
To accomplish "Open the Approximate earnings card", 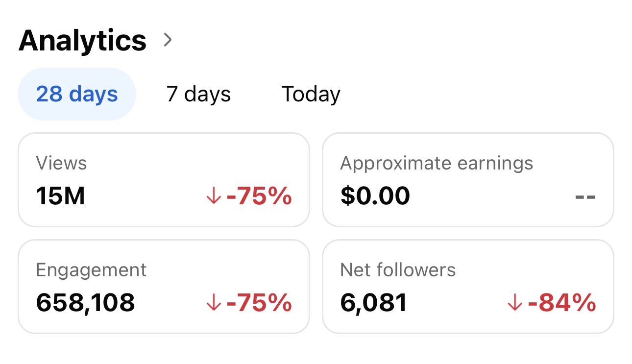I will click(468, 180).
